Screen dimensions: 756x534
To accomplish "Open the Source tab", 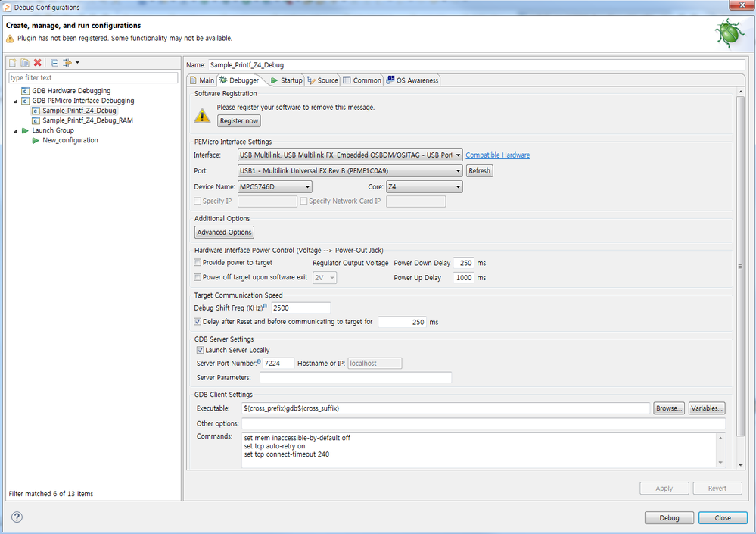I will coord(322,80).
